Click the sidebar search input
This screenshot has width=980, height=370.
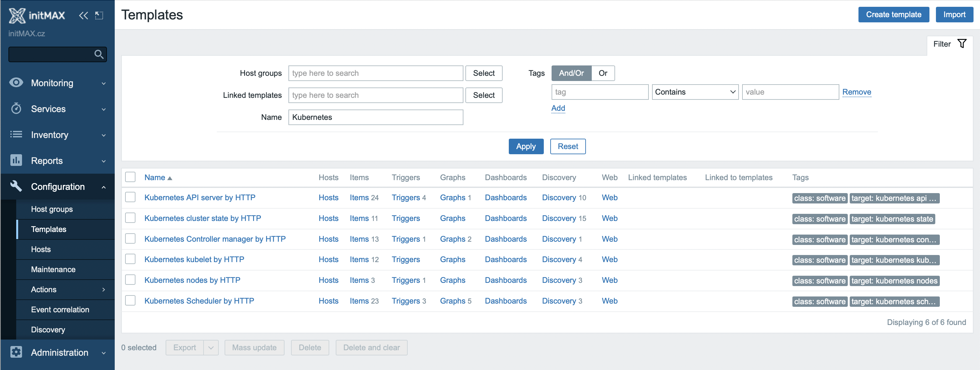pyautogui.click(x=57, y=54)
